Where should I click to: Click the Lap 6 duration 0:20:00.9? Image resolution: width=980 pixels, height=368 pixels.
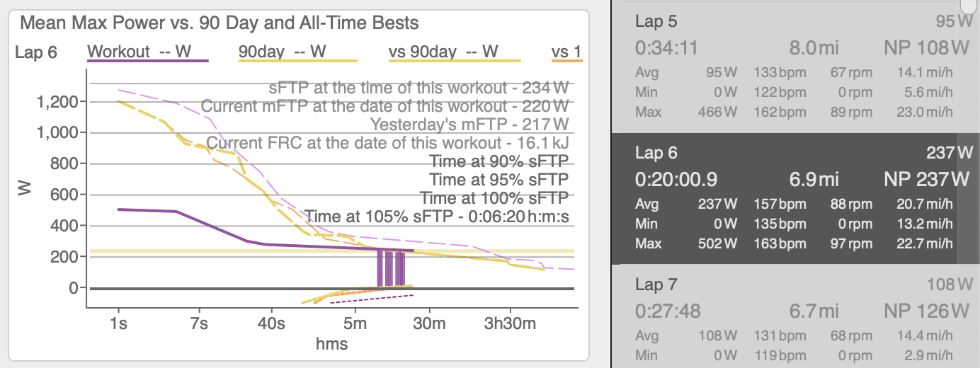pos(676,179)
